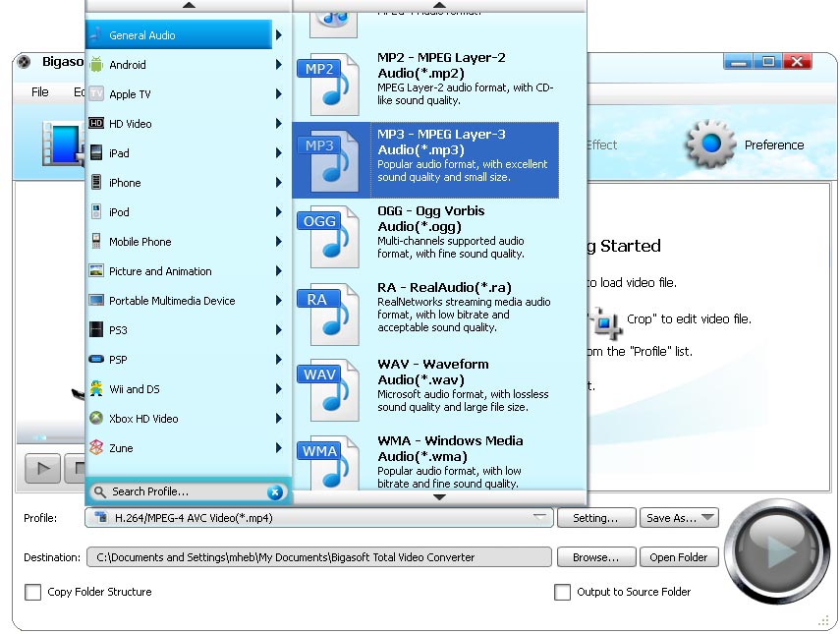
Task: Click the WAV file format icon
Action: click(327, 390)
